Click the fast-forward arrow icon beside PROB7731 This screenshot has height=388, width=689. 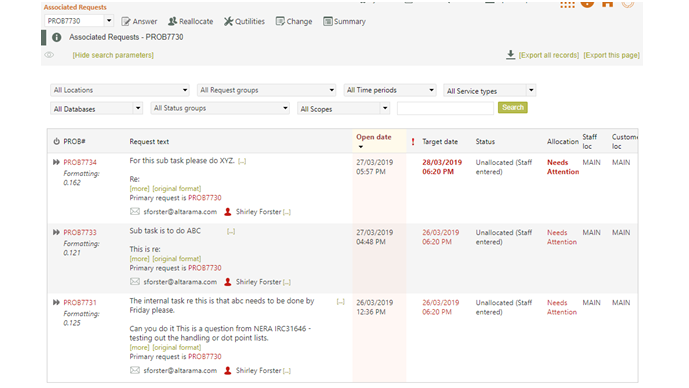click(x=56, y=303)
